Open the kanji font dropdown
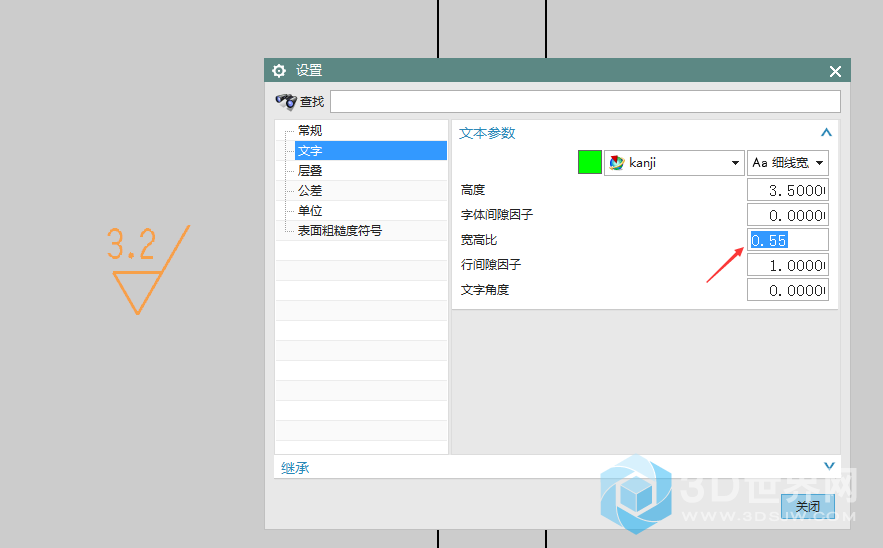883x548 pixels. click(674, 163)
